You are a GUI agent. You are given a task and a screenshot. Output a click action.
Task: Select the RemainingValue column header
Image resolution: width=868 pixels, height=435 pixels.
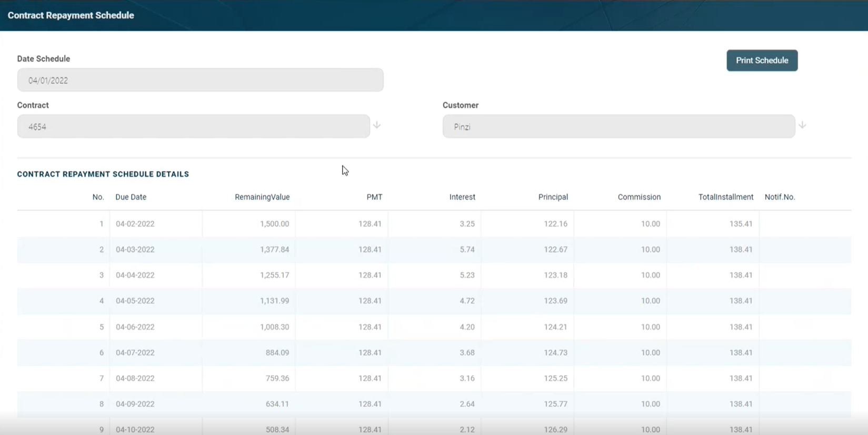click(262, 197)
